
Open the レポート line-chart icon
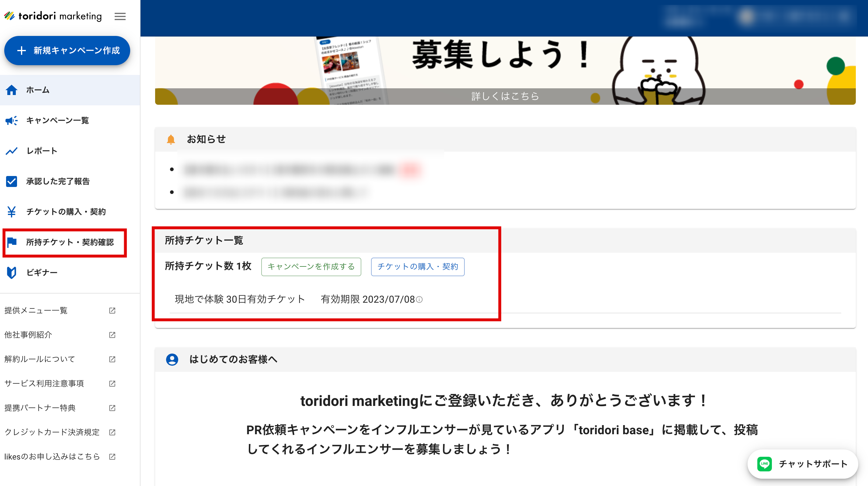12,151
